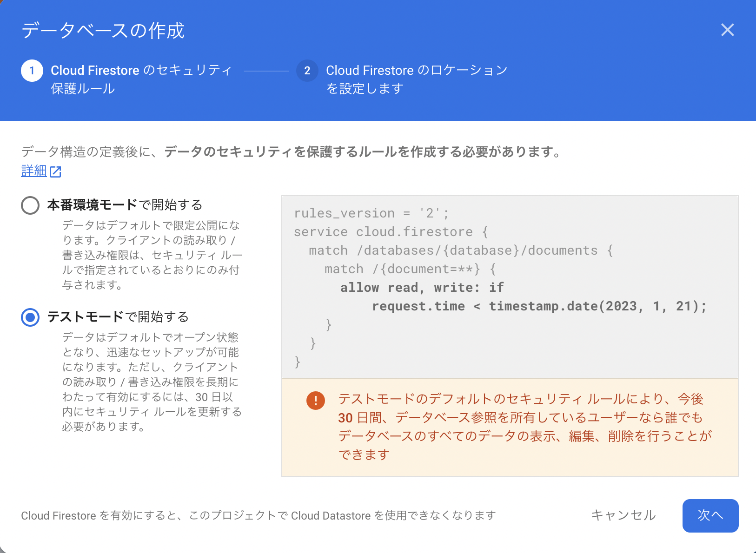756x553 pixels.
Task: Open the 詳細 link
Action: coord(34,171)
